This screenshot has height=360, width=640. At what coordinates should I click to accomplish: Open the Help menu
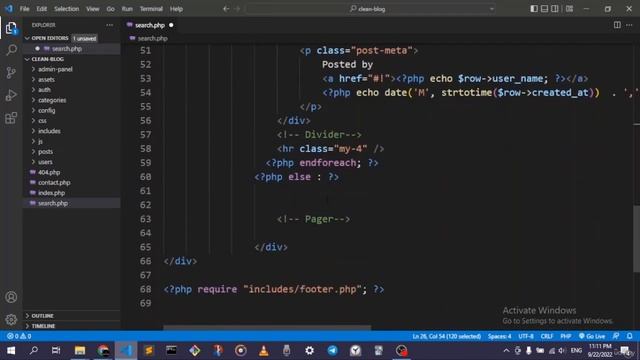coord(176,9)
